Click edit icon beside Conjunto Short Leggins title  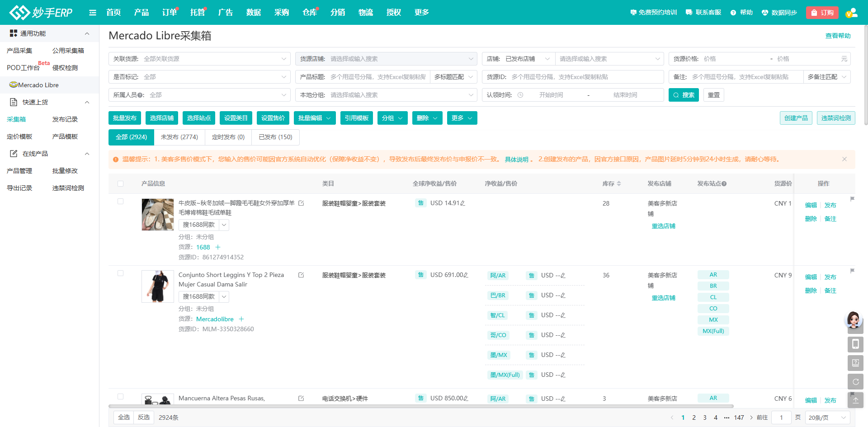pyautogui.click(x=301, y=275)
